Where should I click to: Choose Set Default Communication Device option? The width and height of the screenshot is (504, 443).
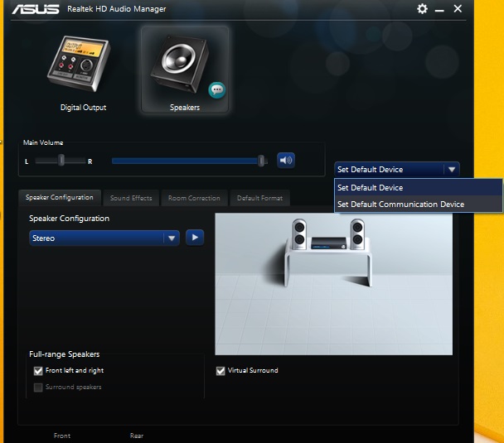[x=418, y=205]
